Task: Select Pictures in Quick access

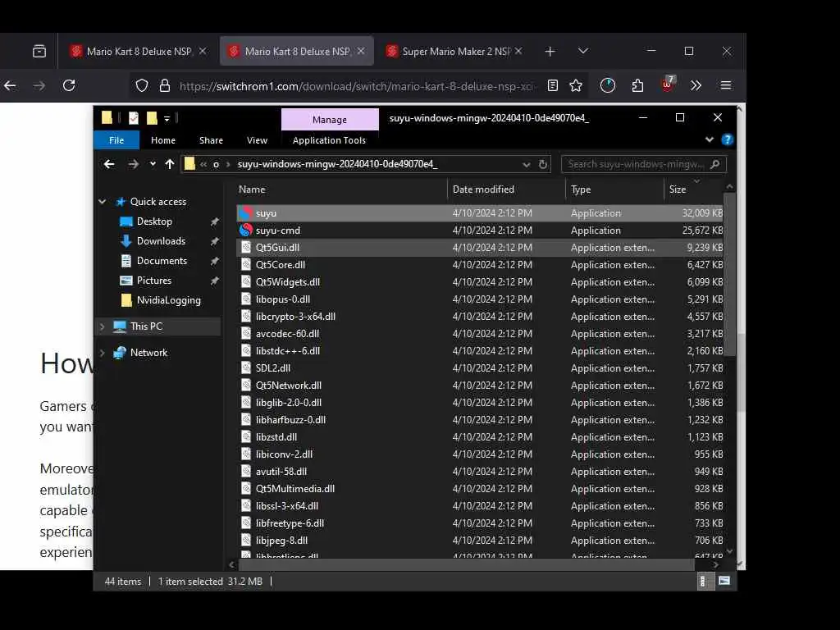Action: [x=153, y=281]
